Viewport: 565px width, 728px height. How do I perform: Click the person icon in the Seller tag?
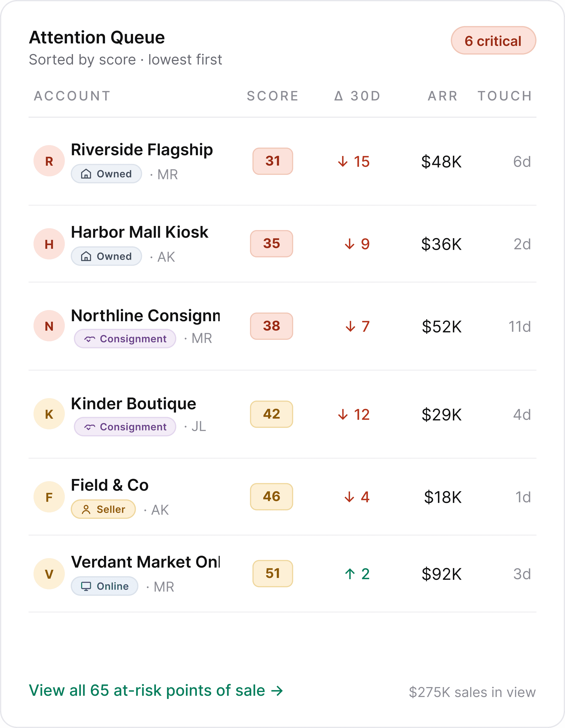86,509
